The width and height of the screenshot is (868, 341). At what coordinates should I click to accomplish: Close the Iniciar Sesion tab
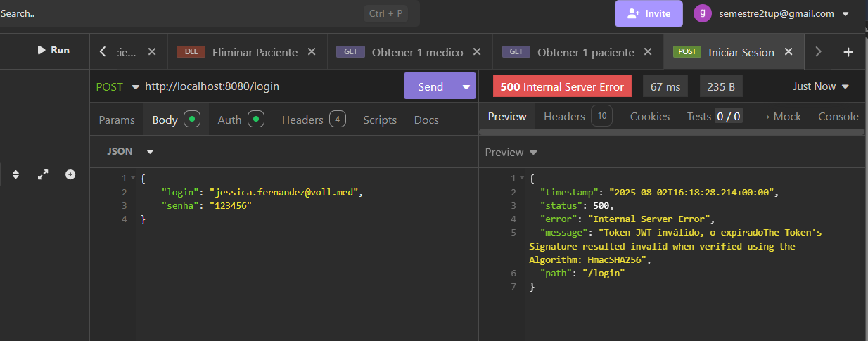pos(789,52)
